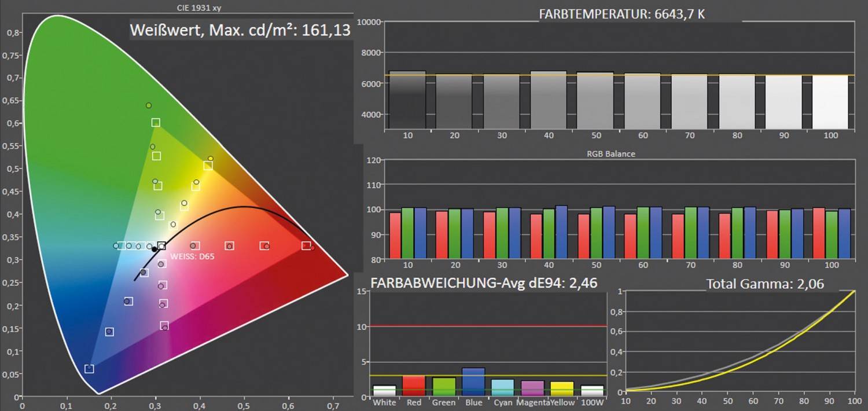Select the "Weißwert, Max. cd/m²: 161,13" text

pyautogui.click(x=240, y=30)
